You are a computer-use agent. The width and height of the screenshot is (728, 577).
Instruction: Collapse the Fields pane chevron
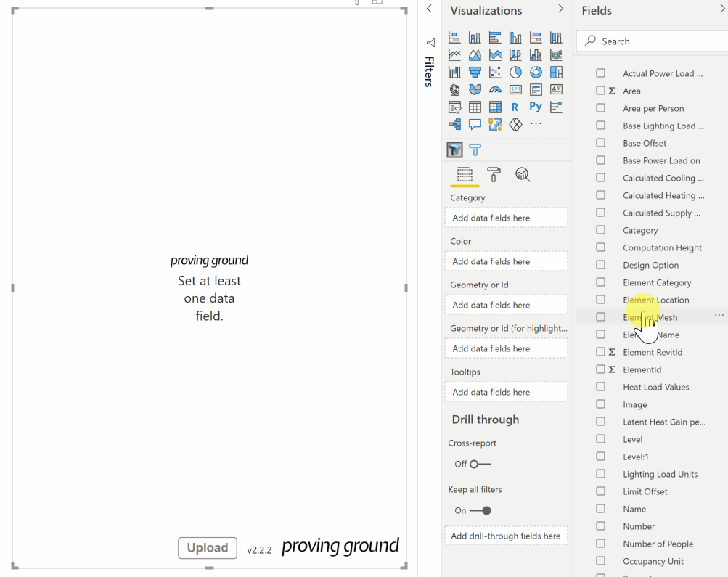point(724,9)
